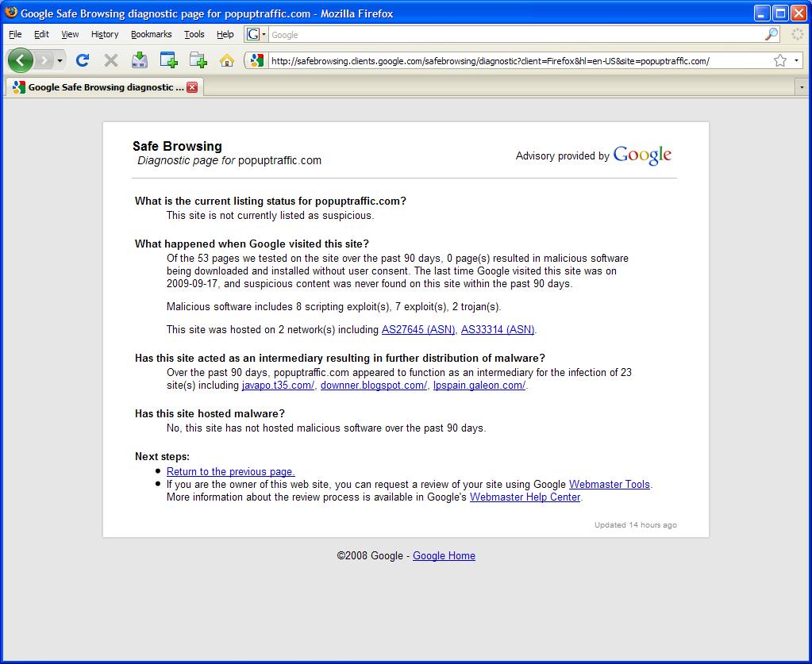Open the Back button history dropdown
Viewport: 812px width, 664px height.
coord(58,60)
